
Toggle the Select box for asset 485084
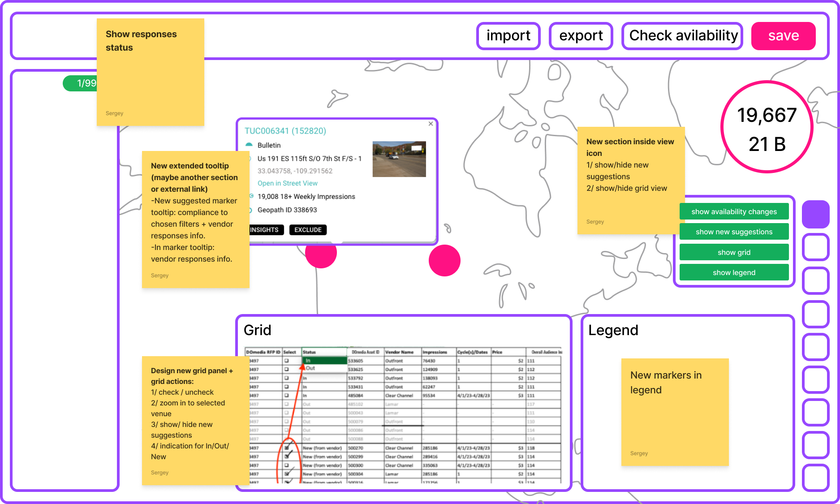tap(287, 396)
